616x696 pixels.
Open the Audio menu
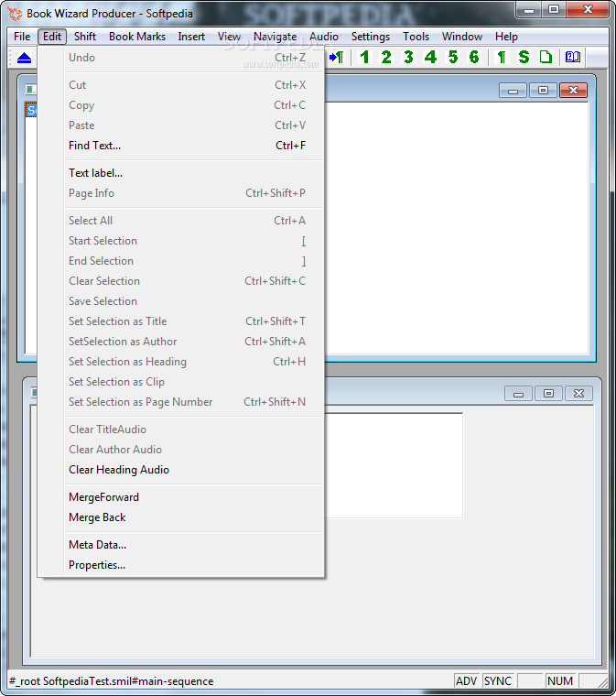click(324, 37)
